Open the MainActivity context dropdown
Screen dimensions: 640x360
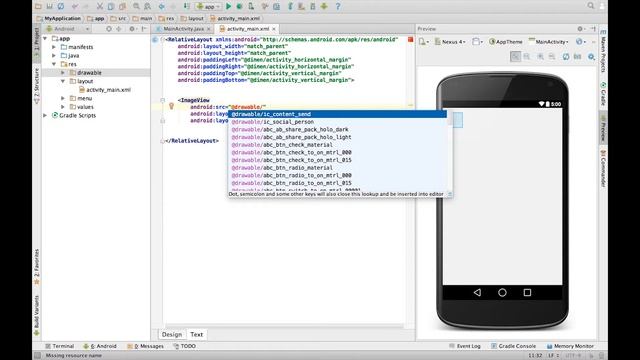(x=549, y=42)
